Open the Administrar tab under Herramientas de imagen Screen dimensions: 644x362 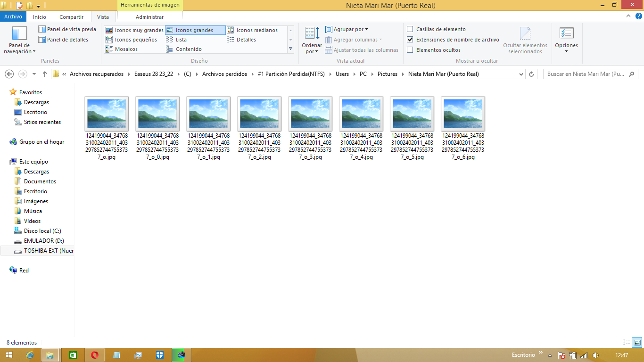pos(149,17)
